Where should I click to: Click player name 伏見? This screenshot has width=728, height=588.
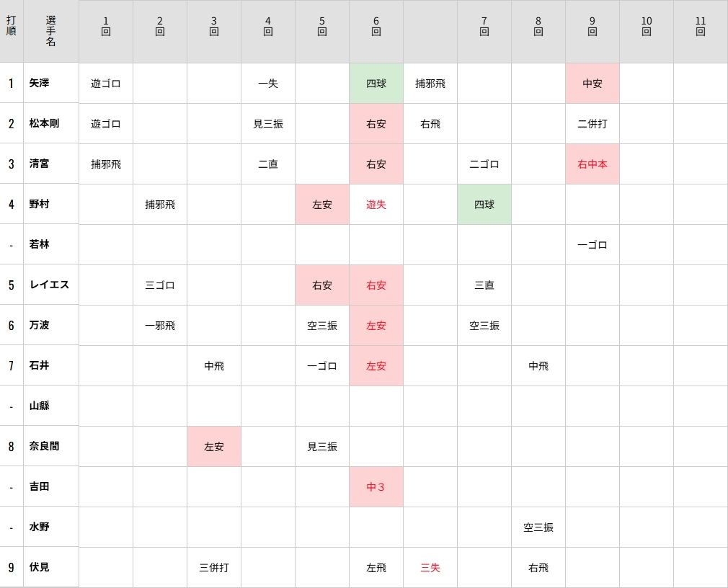[x=39, y=566]
